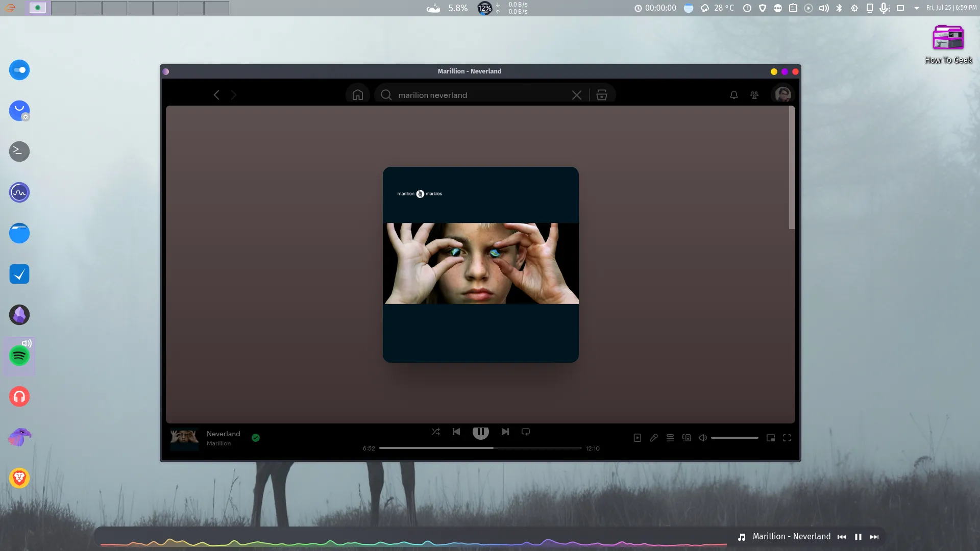Open Connect to a device menu

(x=687, y=438)
